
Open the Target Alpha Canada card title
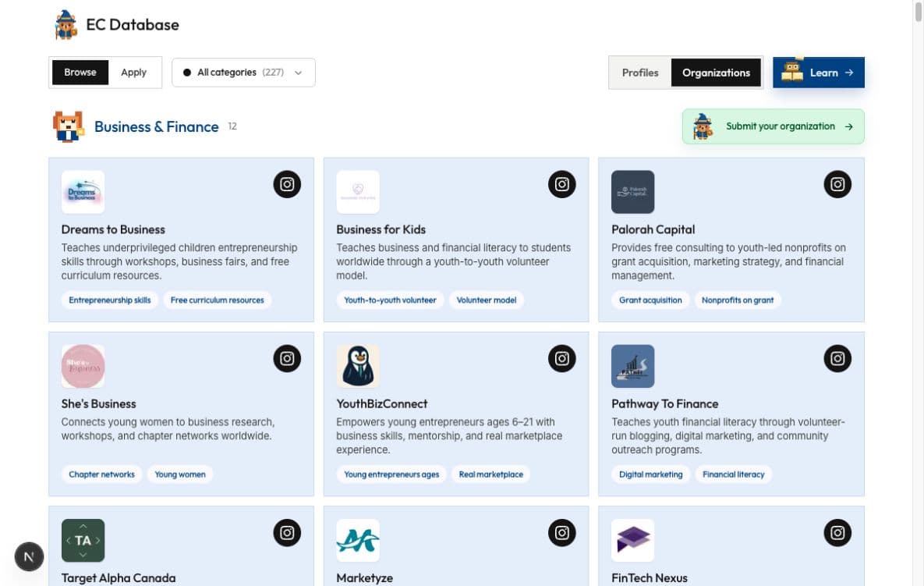(119, 577)
